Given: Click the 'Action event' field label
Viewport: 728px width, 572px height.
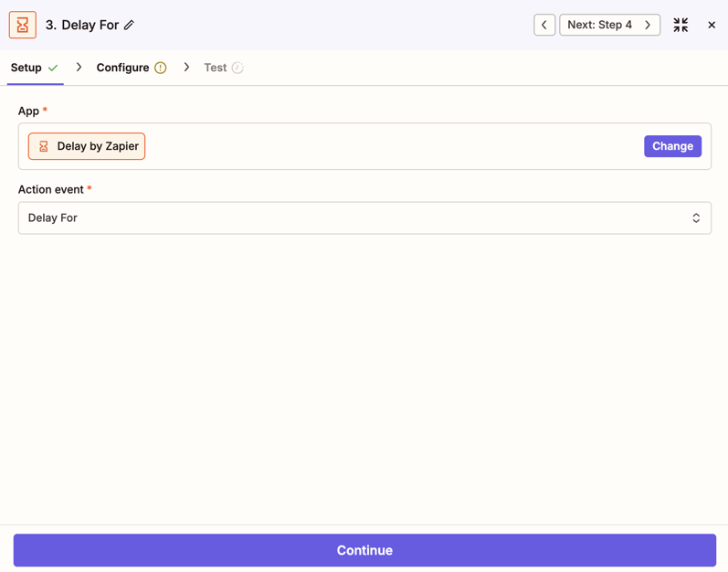Looking at the screenshot, I should (50, 189).
